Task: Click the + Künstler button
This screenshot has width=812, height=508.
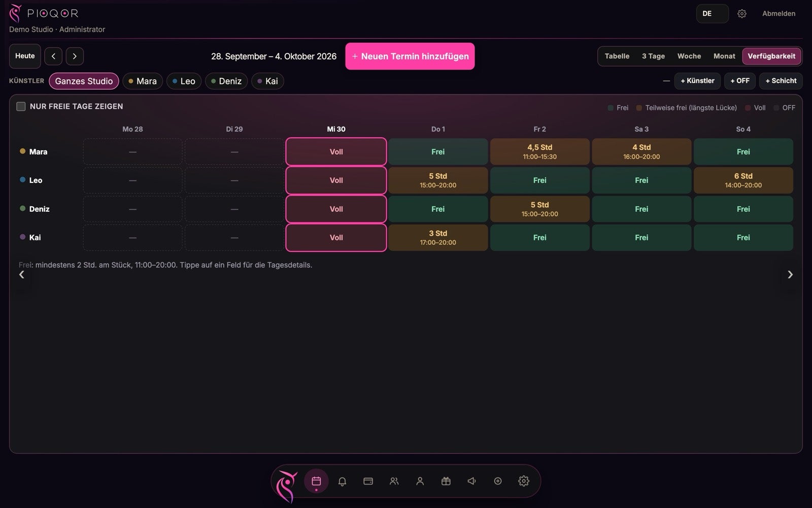Action: point(697,81)
